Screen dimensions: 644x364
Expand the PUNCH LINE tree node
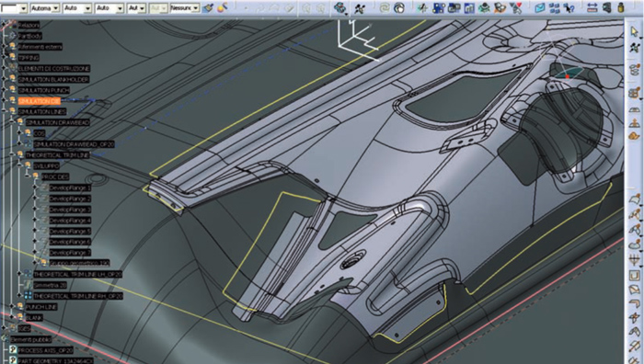pos(12,306)
